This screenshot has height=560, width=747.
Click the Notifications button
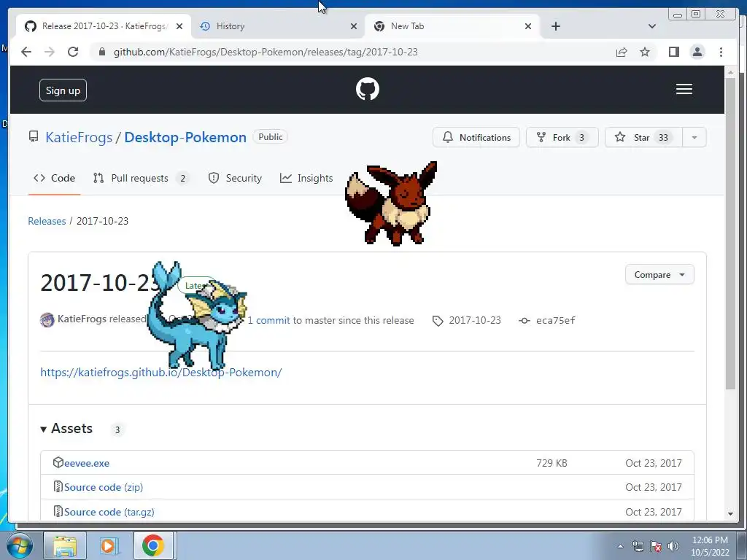tap(476, 138)
